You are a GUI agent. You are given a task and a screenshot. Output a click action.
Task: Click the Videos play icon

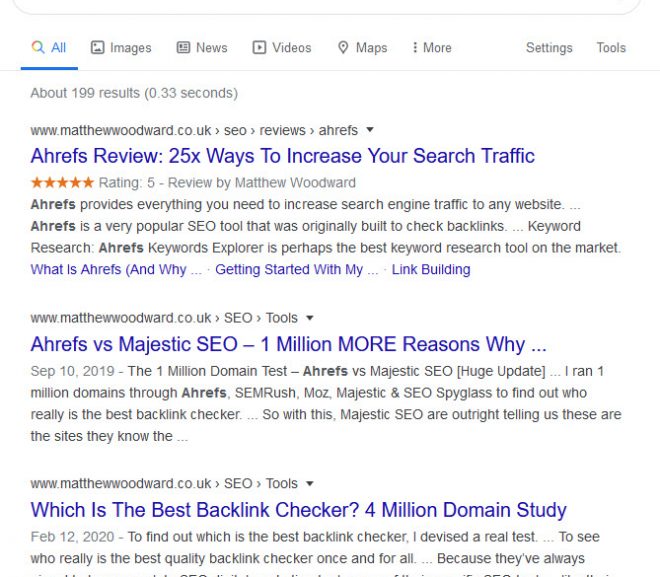(259, 47)
